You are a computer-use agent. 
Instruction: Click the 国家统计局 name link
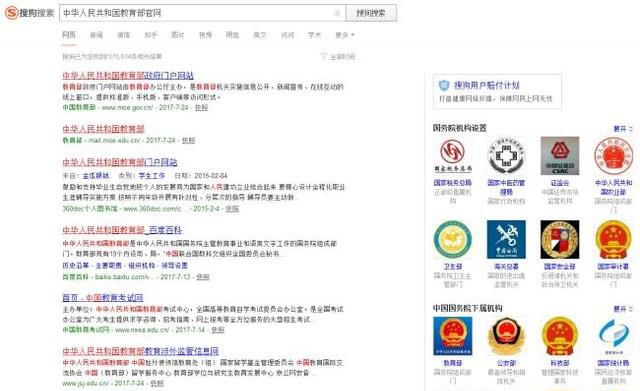point(613,363)
